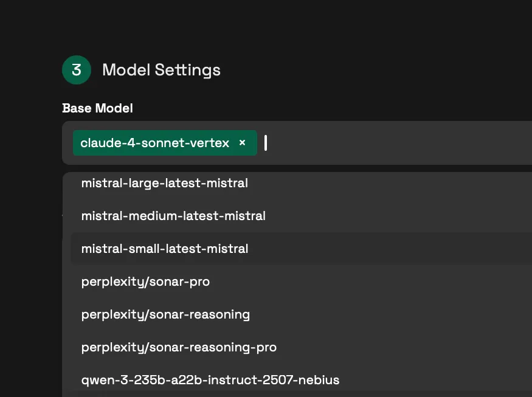Click the Model Settings section heading
This screenshot has width=532, height=397.
point(161,70)
